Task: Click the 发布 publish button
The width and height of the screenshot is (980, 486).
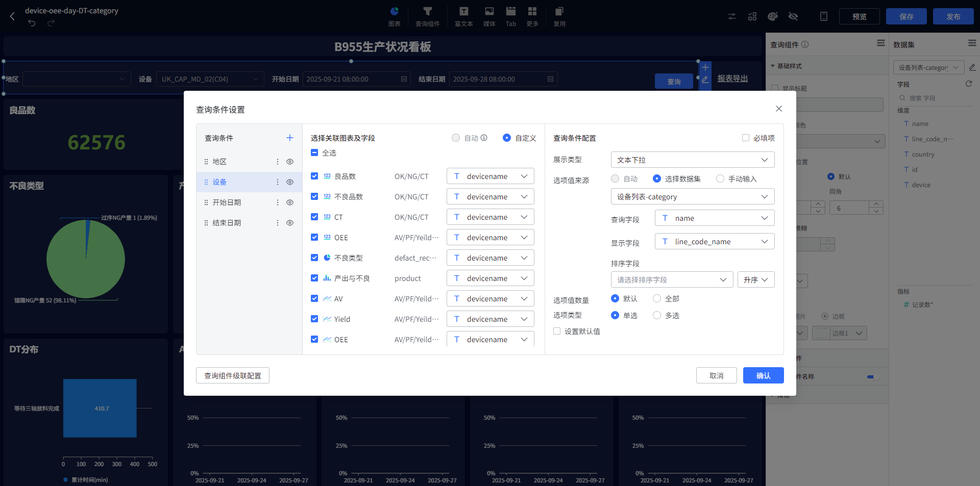Action: tap(953, 16)
